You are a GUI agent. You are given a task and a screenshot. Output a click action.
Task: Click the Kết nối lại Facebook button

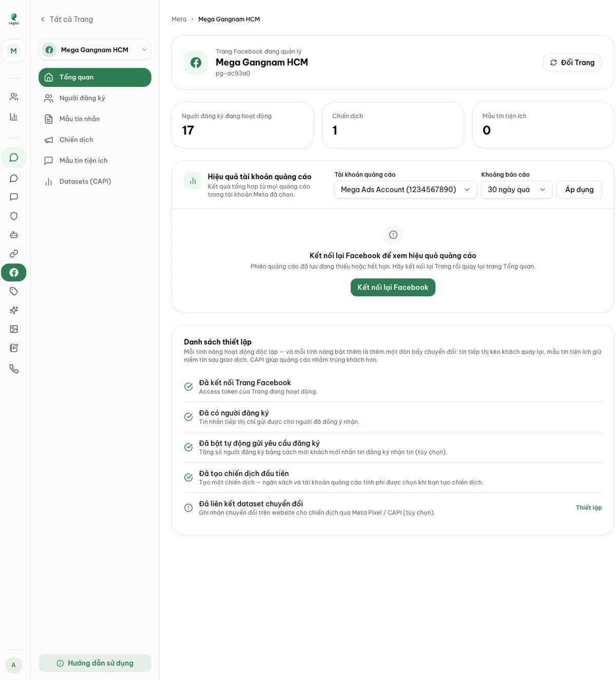tap(393, 288)
